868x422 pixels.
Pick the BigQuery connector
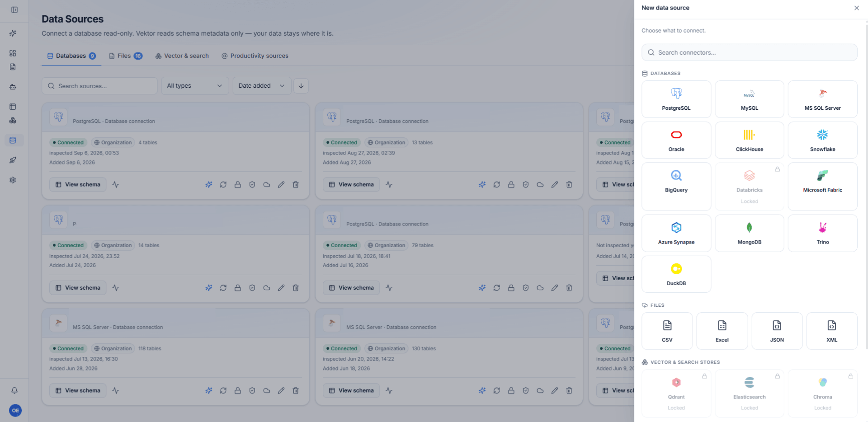pos(676,187)
